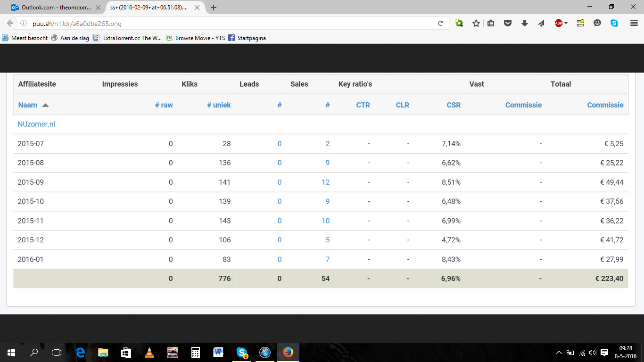Sort by the CSR column header
The image size is (644, 362).
tap(454, 105)
